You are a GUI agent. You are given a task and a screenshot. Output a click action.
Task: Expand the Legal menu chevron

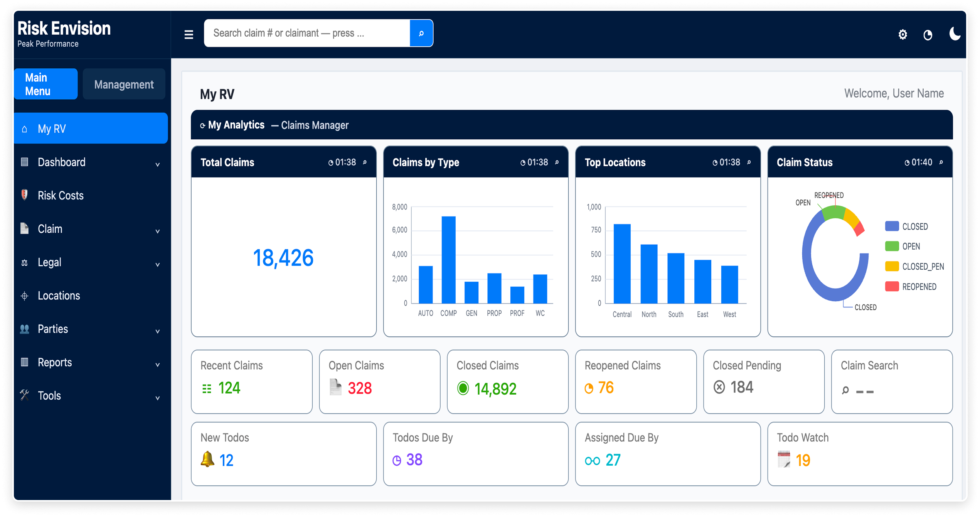click(x=157, y=264)
